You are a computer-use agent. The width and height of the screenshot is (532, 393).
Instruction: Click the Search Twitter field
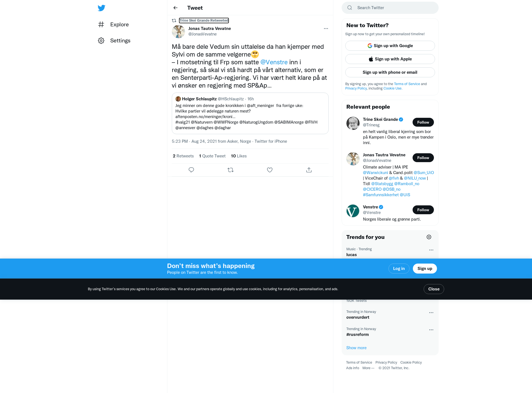(390, 8)
